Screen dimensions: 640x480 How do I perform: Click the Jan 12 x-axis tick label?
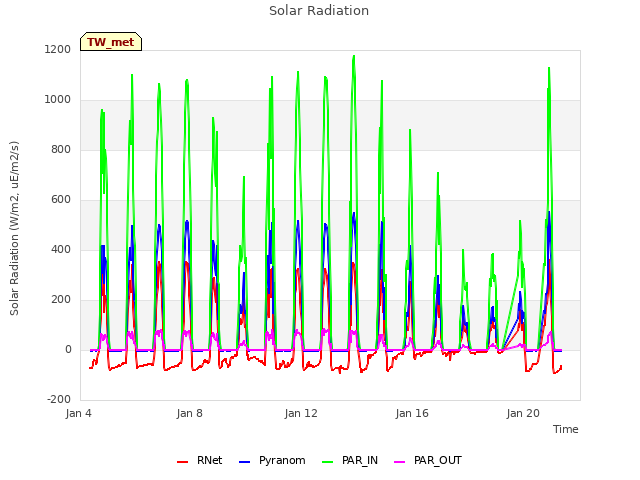[x=301, y=413]
